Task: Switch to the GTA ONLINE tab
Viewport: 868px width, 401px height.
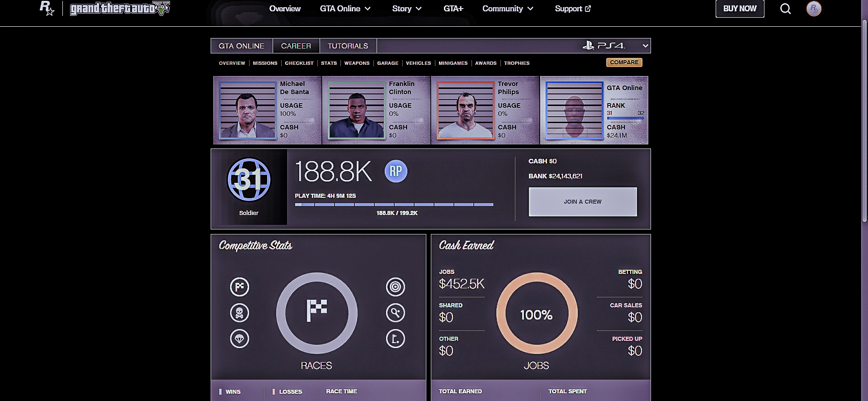Action: [x=241, y=46]
